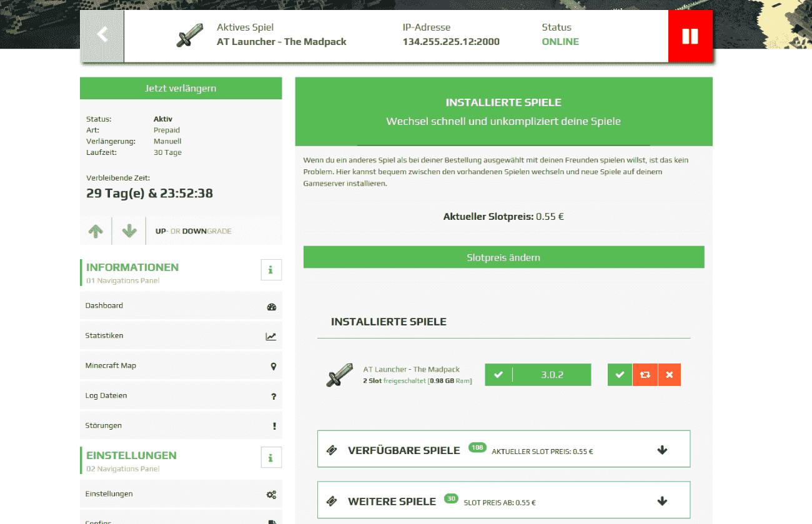Viewport: 812px width, 524px height.
Task: Click the remaining time 29 Tag(e) & 23:52:38
Action: [x=150, y=194]
